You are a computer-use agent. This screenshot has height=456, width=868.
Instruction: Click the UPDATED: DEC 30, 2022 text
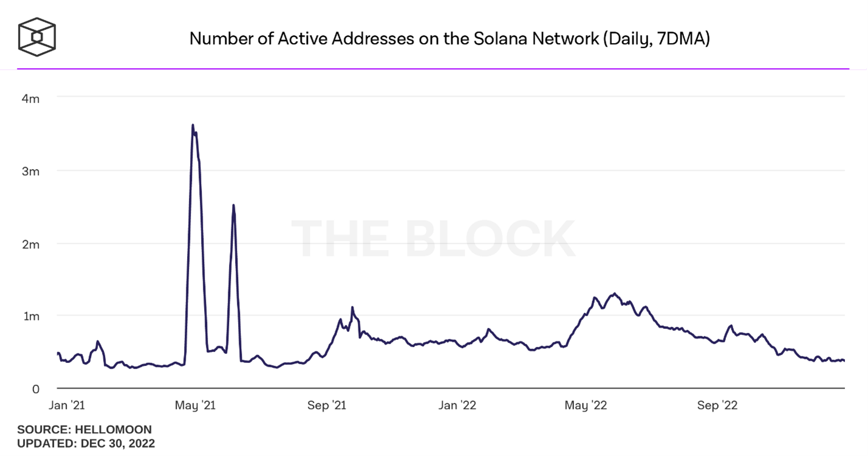click(86, 443)
